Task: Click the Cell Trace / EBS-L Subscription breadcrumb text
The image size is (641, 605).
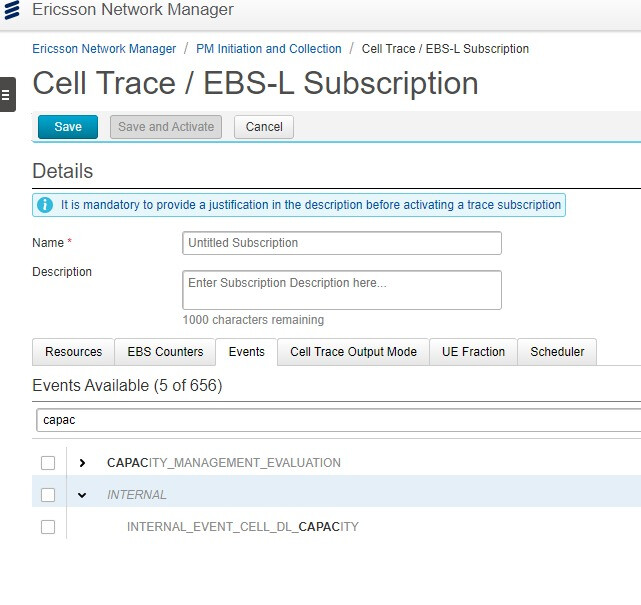Action: click(445, 49)
